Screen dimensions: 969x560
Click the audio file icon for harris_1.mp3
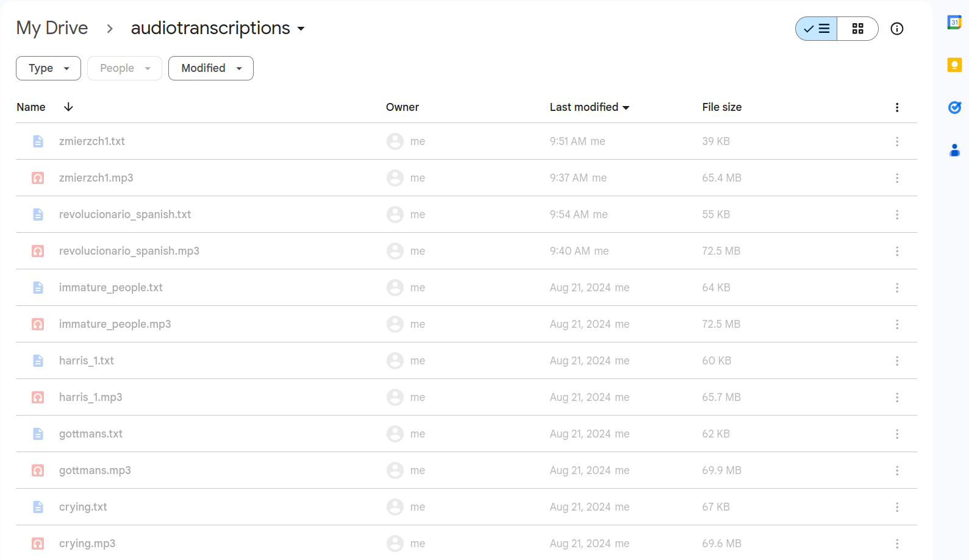38,397
